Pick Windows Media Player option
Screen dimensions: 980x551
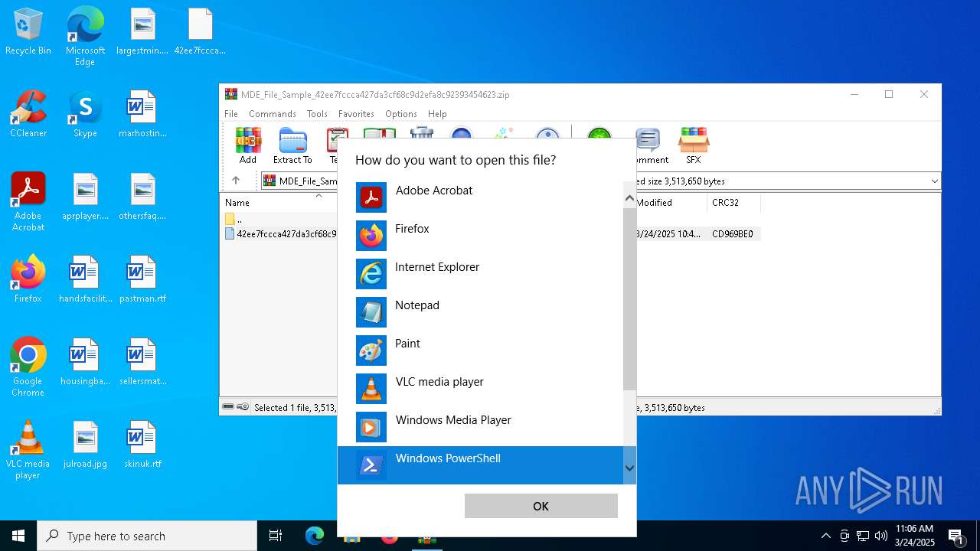(x=480, y=427)
